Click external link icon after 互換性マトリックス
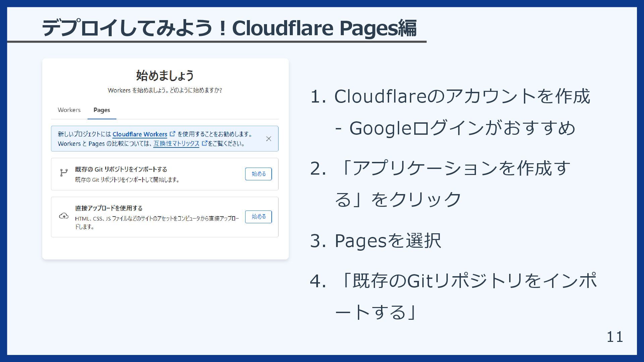 click(205, 143)
